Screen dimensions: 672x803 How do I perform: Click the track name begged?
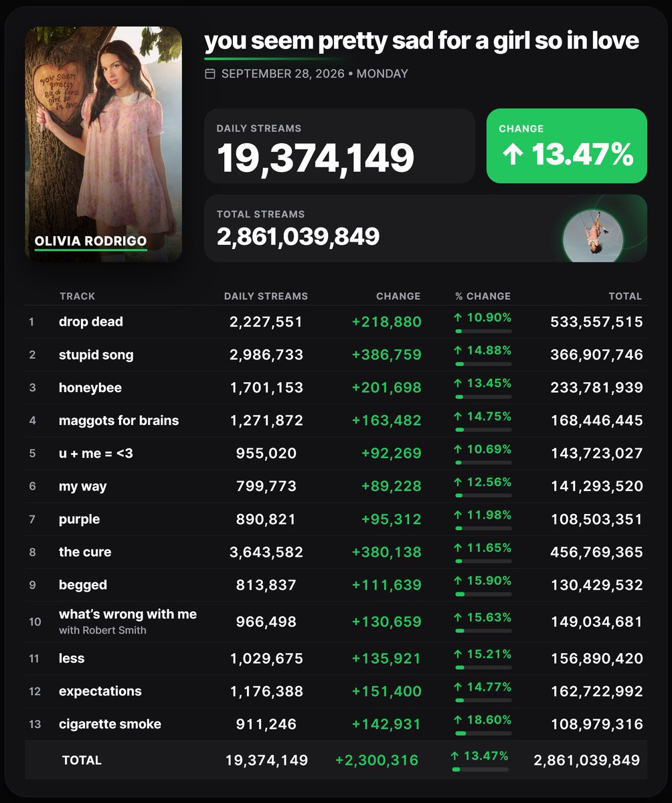(83, 585)
